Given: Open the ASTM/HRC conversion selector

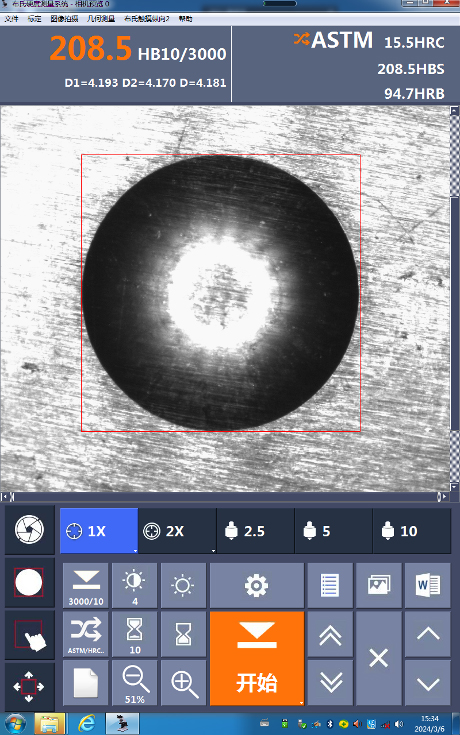Looking at the screenshot, I should point(86,634).
